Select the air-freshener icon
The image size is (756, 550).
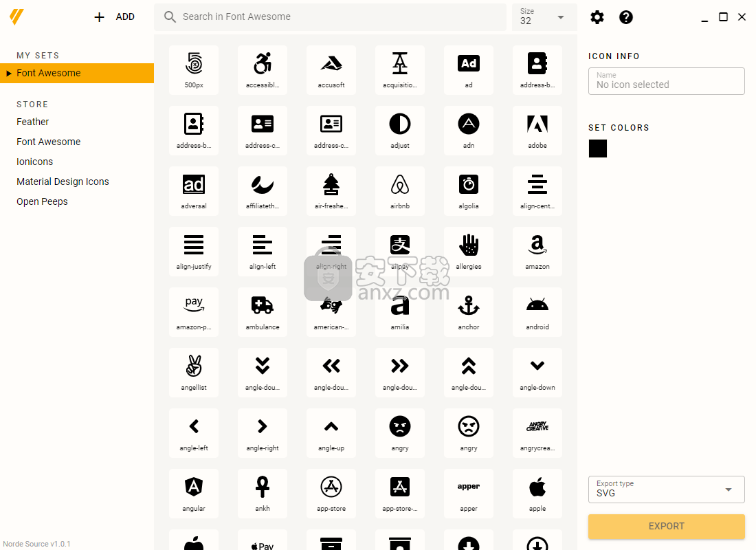pos(331,191)
